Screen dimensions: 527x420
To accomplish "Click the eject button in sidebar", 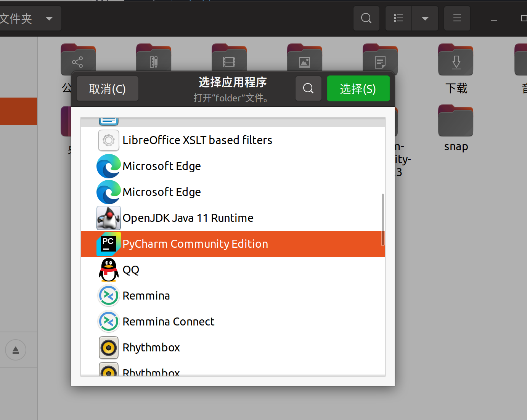I will pos(16,350).
